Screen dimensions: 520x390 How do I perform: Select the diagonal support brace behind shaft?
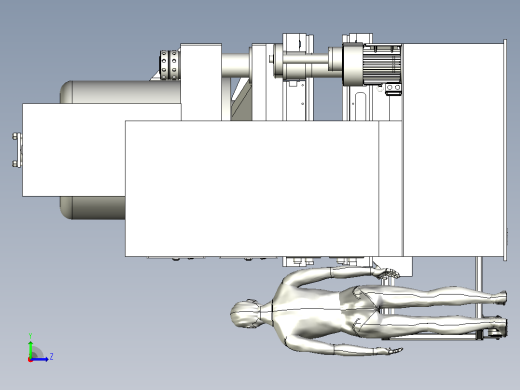click(x=241, y=99)
